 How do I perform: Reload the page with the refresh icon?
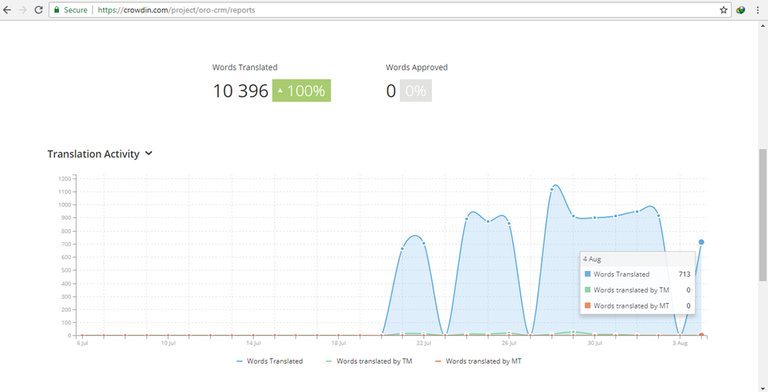coord(38,10)
